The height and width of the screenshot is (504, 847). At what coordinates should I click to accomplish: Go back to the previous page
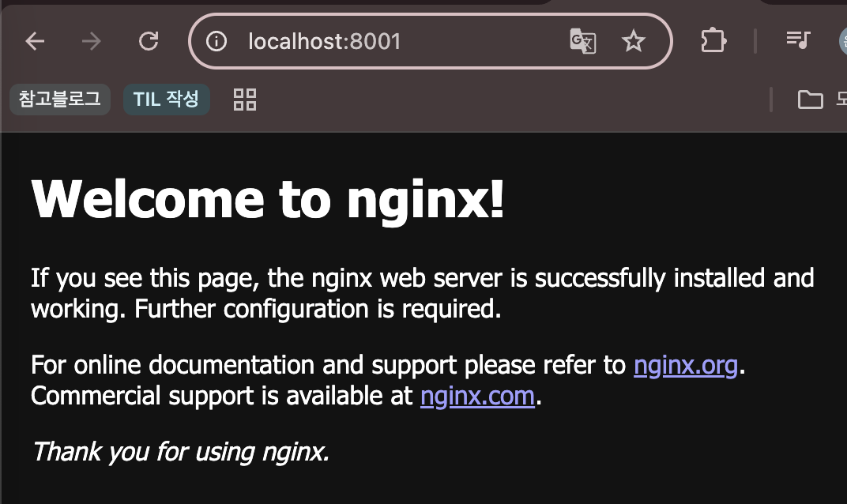click(35, 41)
